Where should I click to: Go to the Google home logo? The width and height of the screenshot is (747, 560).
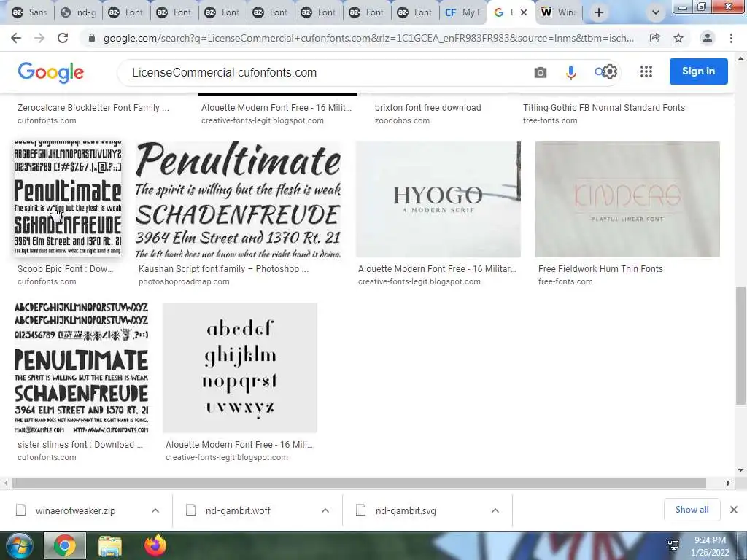50,72
